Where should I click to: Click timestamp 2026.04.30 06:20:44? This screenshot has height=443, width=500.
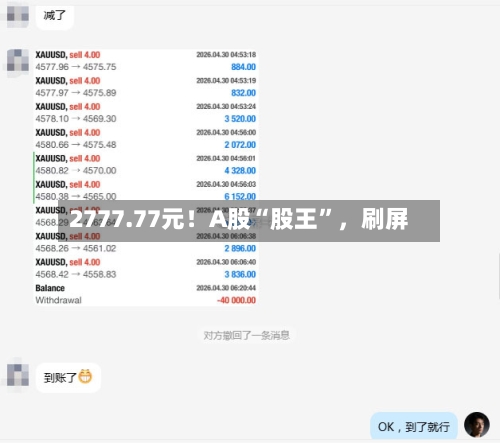pos(226,288)
